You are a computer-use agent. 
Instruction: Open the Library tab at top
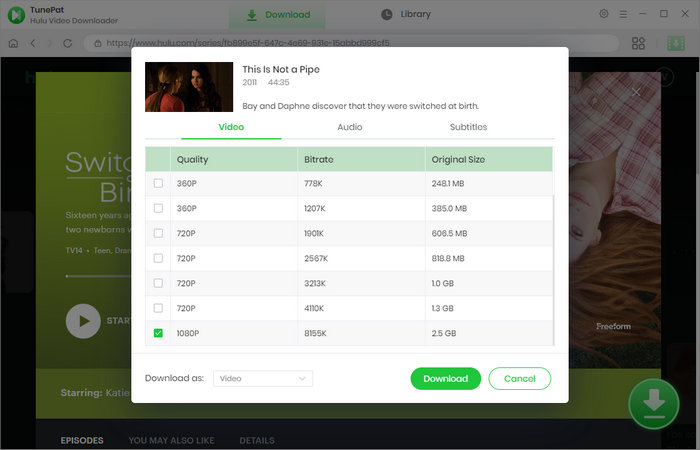coord(406,15)
